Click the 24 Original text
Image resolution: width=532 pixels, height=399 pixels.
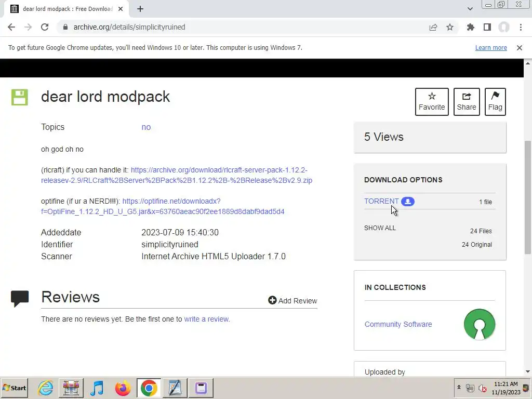click(477, 245)
